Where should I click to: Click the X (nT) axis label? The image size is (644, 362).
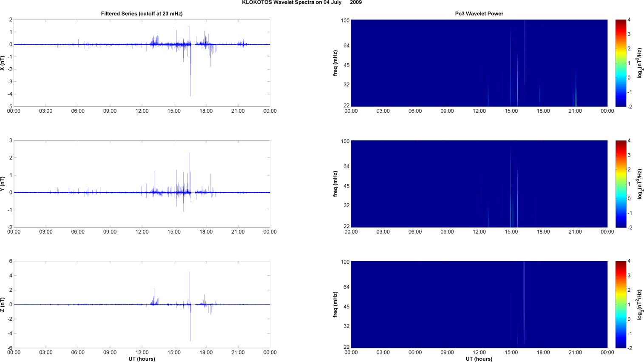click(3, 63)
